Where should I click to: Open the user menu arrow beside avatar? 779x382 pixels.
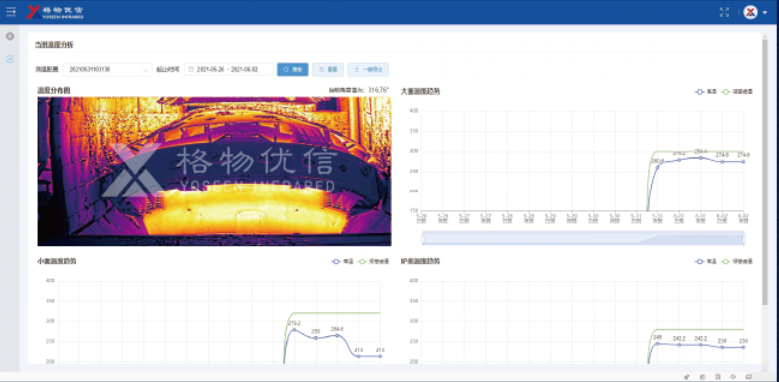[x=765, y=13]
